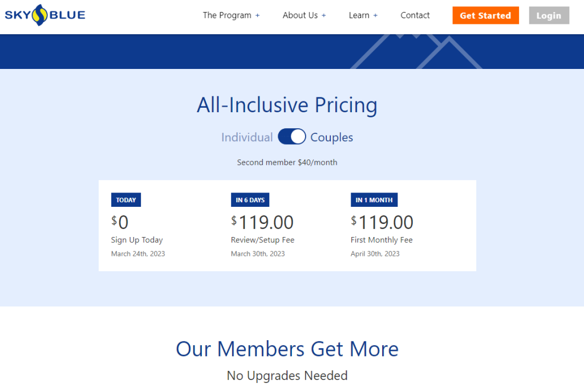Expand the plus beside The Program
Screen dimensions: 584x392
(257, 15)
